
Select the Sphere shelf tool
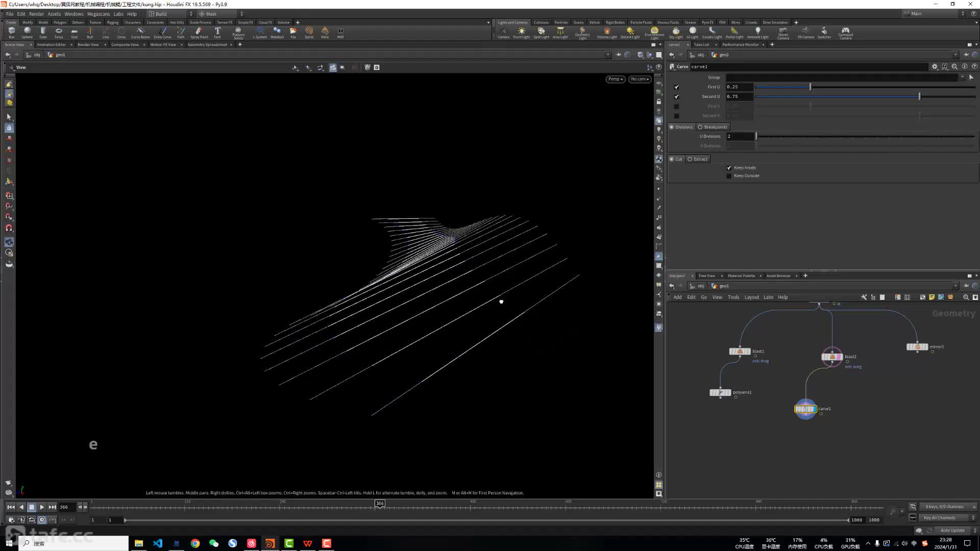[x=27, y=33]
